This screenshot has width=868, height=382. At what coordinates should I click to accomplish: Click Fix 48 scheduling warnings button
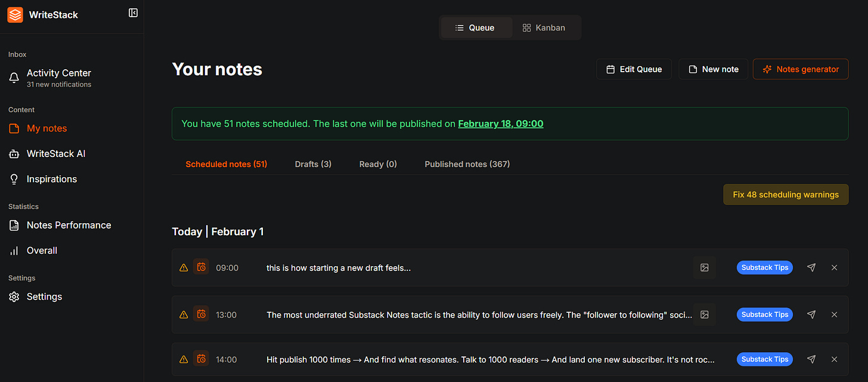click(786, 195)
